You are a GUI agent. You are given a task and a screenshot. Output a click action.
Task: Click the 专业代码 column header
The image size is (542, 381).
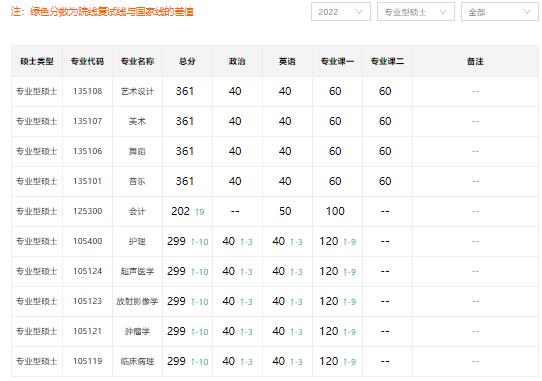coord(87,62)
